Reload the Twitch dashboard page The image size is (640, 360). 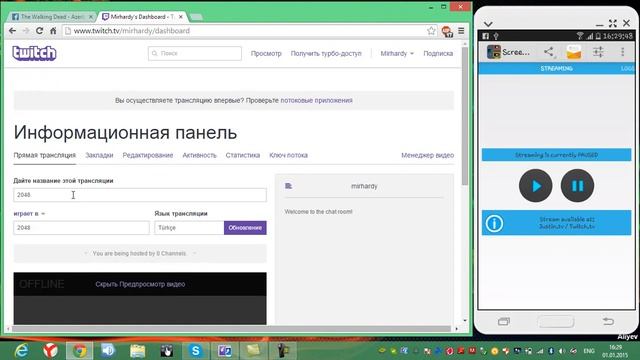click(x=39, y=31)
